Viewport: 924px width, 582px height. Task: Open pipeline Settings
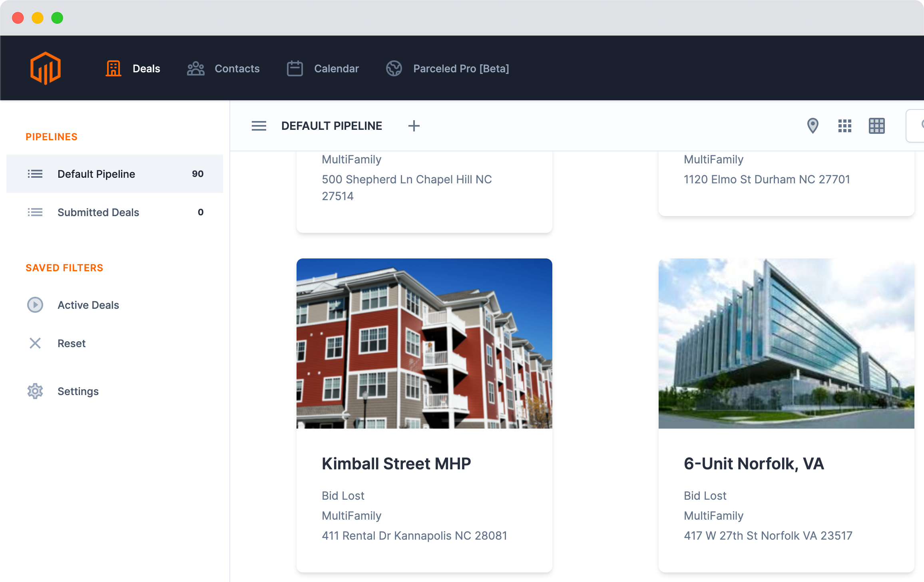pos(78,391)
